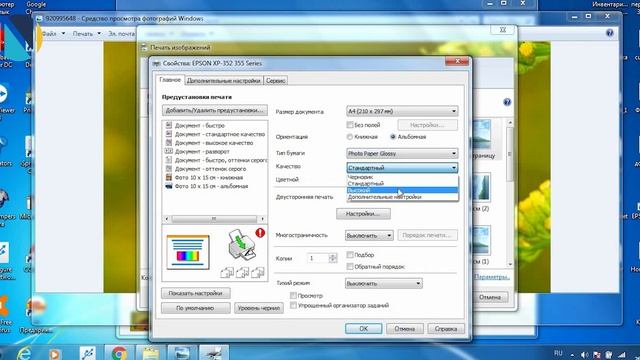
Task: Enable the 'Просмотр' checkbox
Action: [293, 295]
